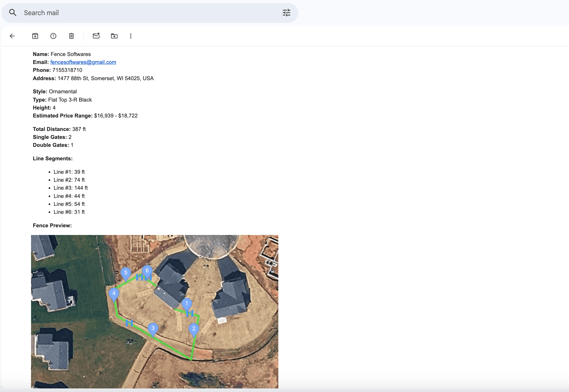Screen dimensions: 569x392
Task: Select marker 4 on the left fence corner
Action: coord(114,293)
